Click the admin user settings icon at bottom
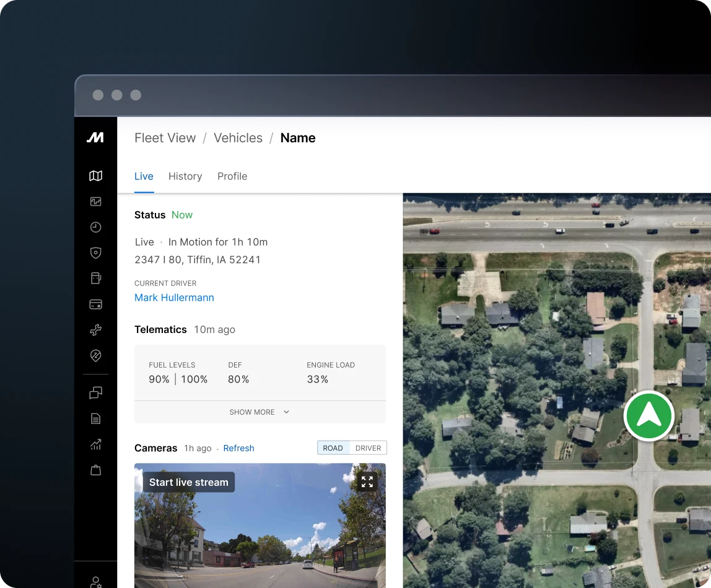Image resolution: width=711 pixels, height=588 pixels. 95,582
